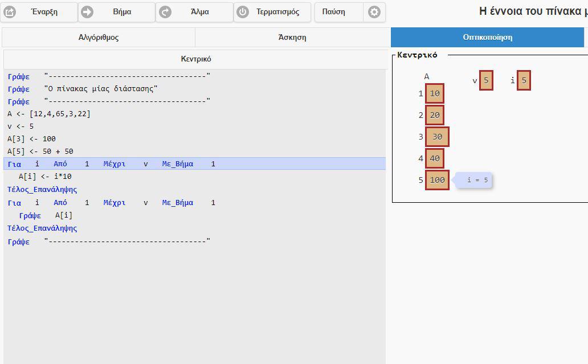Click the Άλμα jump icon
Image resolution: width=588 pixels, height=364 pixels.
pyautogui.click(x=165, y=12)
